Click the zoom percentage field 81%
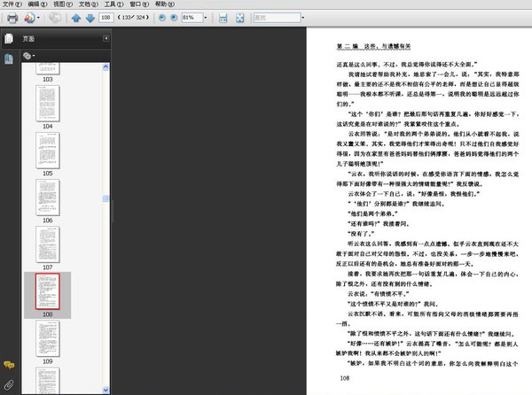The height and width of the screenshot is (395, 532). pyautogui.click(x=192, y=18)
